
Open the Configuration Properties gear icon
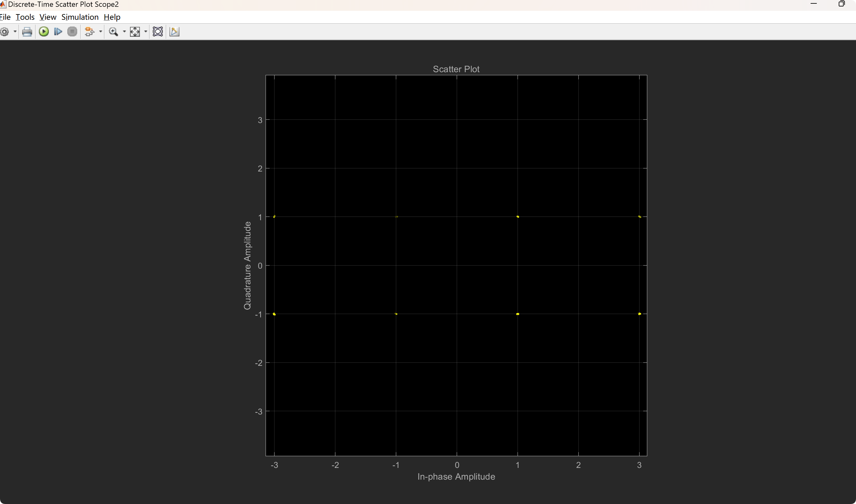click(5, 32)
